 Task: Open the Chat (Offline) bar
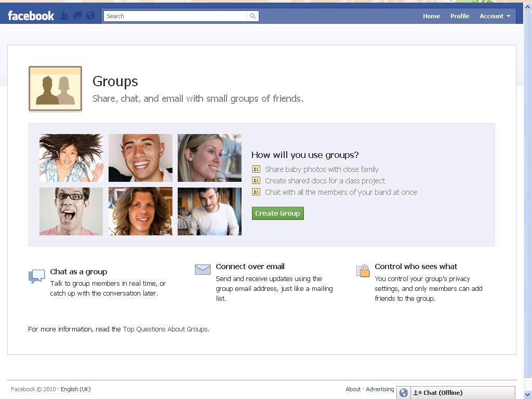click(x=463, y=393)
